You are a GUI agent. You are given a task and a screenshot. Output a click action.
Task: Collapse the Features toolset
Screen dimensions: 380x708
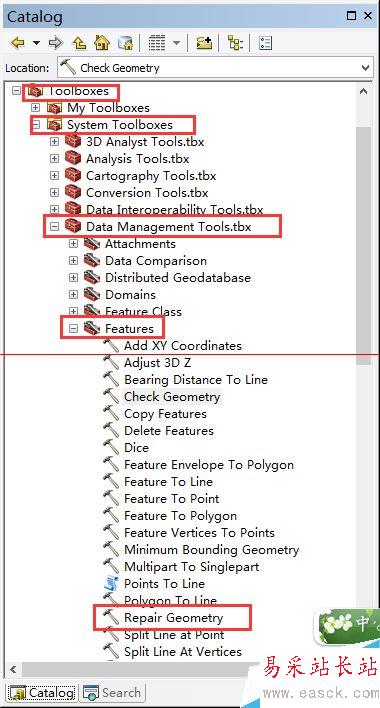click(x=74, y=329)
